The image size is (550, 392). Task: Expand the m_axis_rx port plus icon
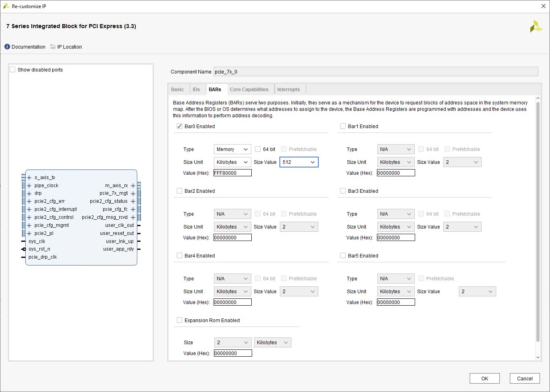click(x=133, y=186)
